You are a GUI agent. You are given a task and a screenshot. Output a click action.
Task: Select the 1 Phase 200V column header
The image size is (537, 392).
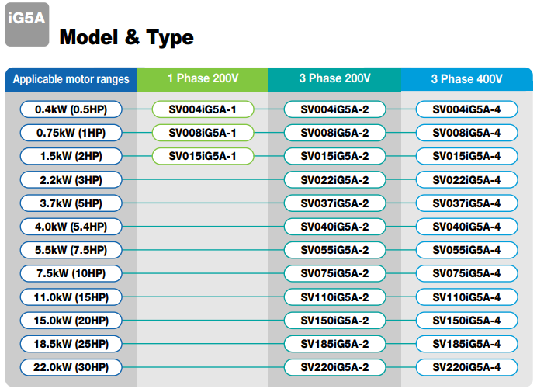203,79
